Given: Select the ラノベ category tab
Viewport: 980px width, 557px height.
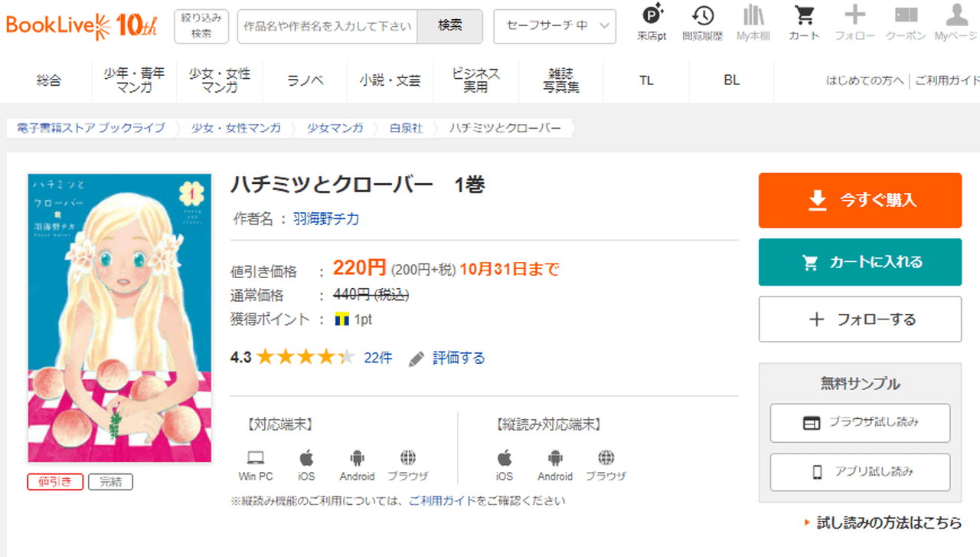Looking at the screenshot, I should (x=305, y=80).
